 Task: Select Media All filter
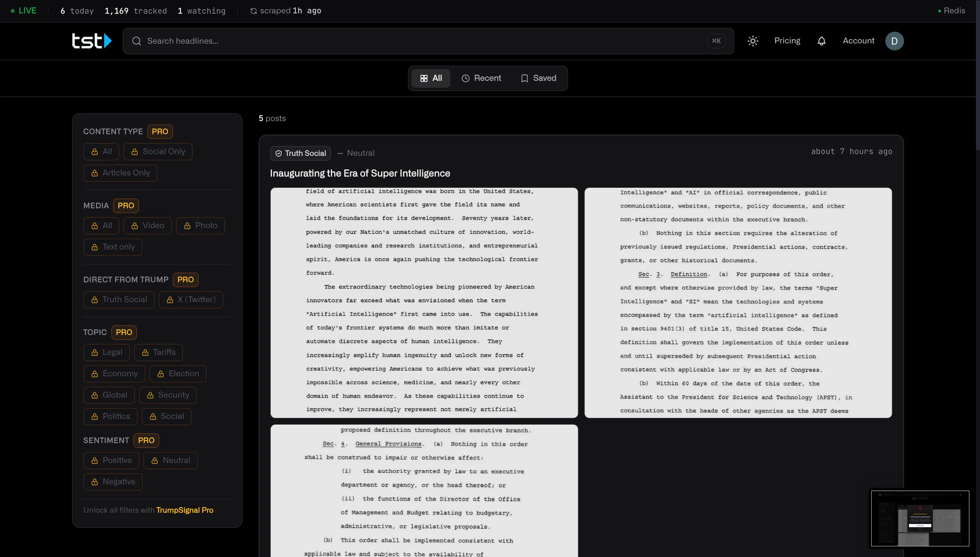[x=101, y=226]
